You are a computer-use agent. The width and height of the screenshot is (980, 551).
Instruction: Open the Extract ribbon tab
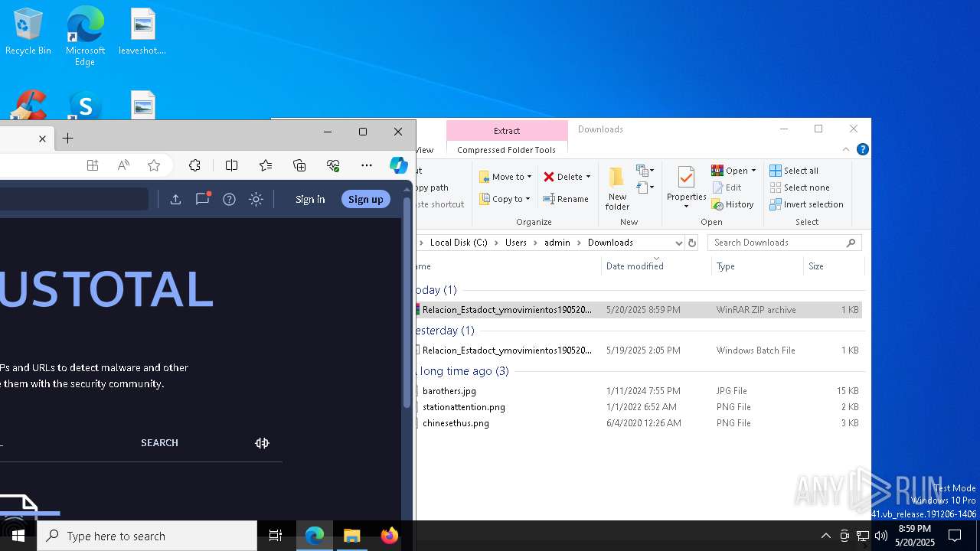pyautogui.click(x=507, y=131)
